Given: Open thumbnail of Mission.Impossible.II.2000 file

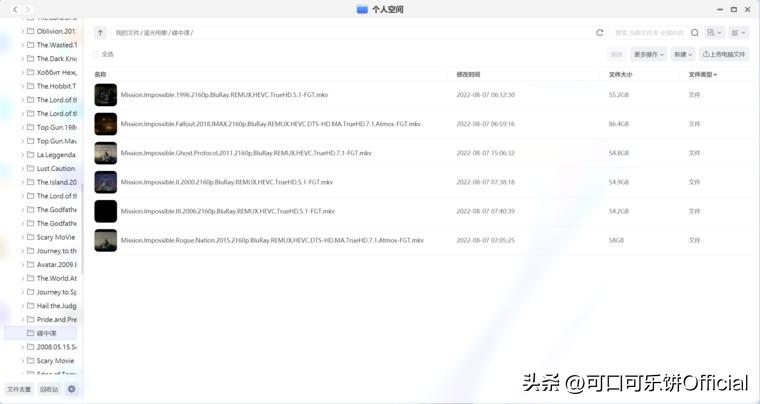Looking at the screenshot, I should click(106, 182).
